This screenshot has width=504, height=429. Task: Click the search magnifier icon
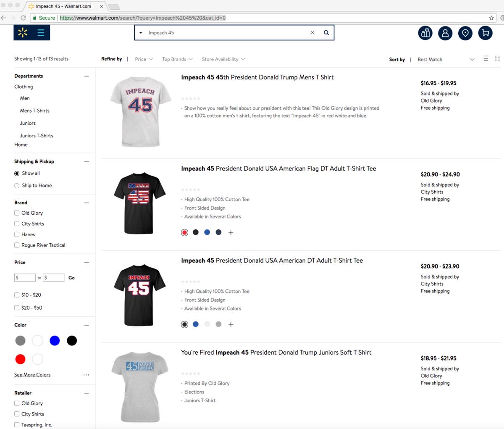click(x=326, y=33)
